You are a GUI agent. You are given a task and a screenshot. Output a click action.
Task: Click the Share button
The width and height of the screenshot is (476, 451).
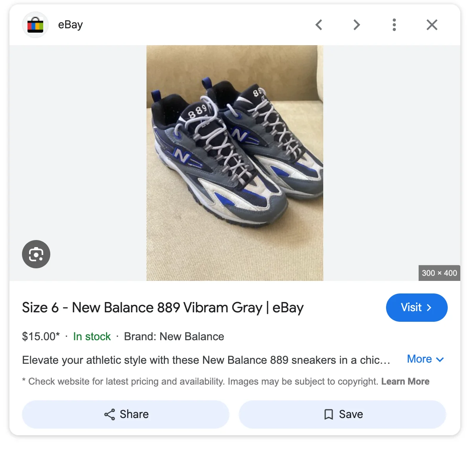pyautogui.click(x=126, y=414)
